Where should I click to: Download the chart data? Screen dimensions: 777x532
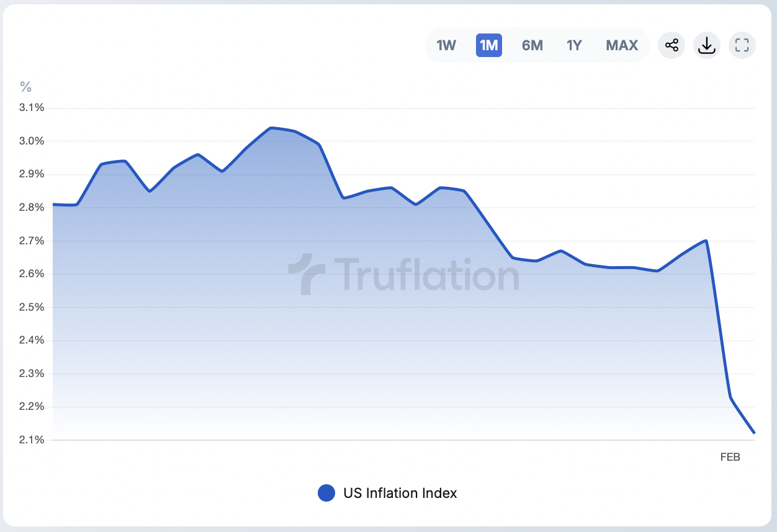point(707,45)
